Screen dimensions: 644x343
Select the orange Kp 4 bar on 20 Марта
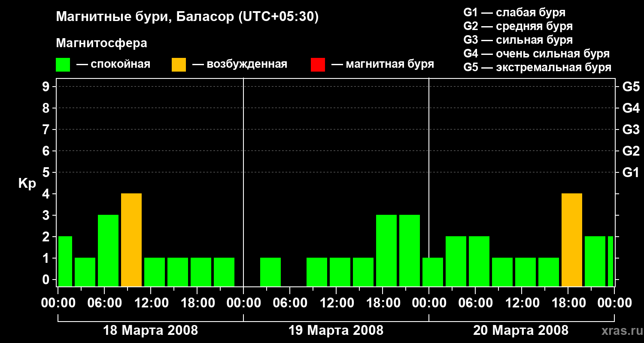click(572, 240)
